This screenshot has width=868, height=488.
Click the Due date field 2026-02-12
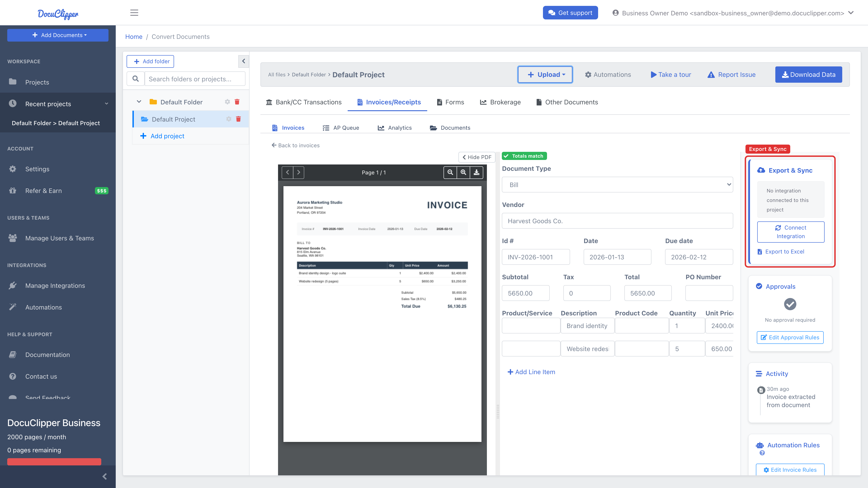click(699, 257)
